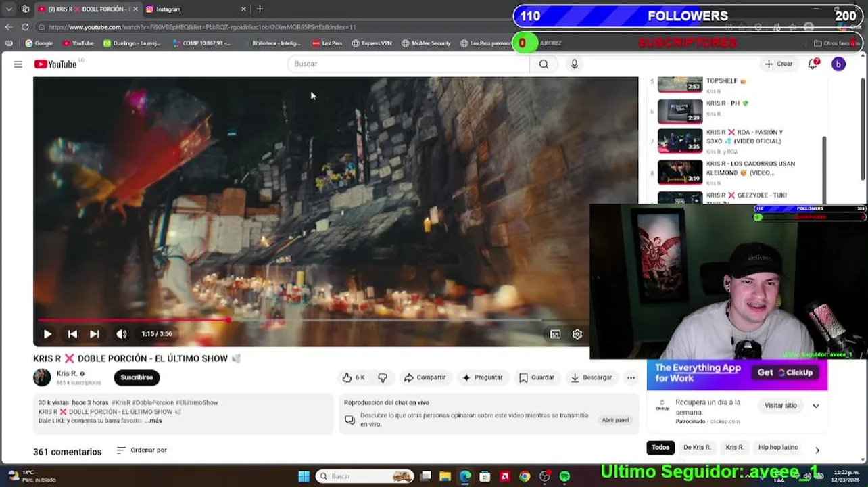Image resolution: width=868 pixels, height=487 pixels.
Task: Open the Windows Start menu
Action: (304, 476)
